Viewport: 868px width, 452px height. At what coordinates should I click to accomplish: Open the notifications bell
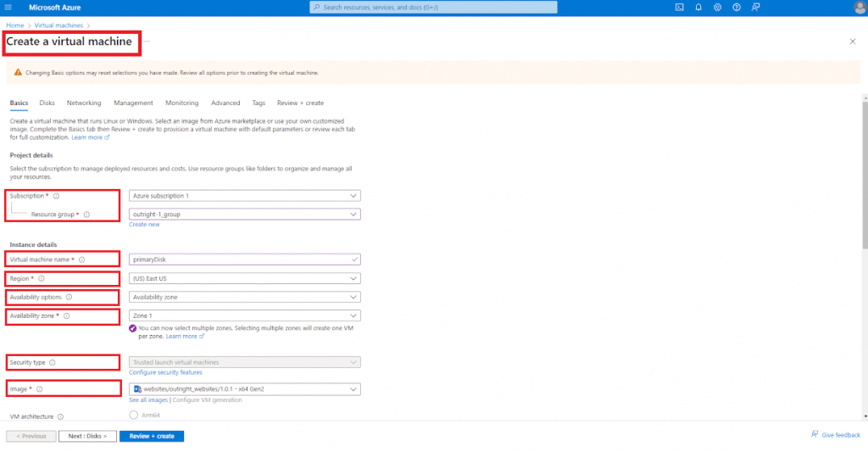pyautogui.click(x=698, y=7)
